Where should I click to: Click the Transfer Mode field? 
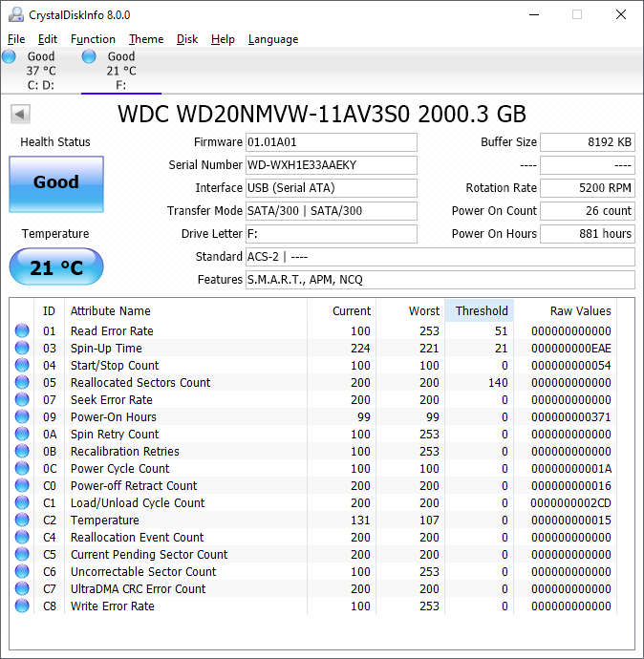[x=332, y=211]
